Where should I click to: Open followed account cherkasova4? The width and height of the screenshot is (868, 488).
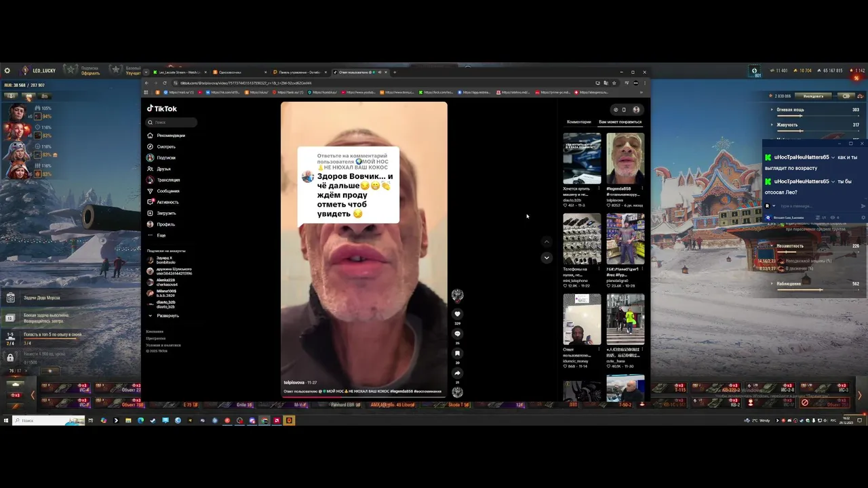pos(161,282)
